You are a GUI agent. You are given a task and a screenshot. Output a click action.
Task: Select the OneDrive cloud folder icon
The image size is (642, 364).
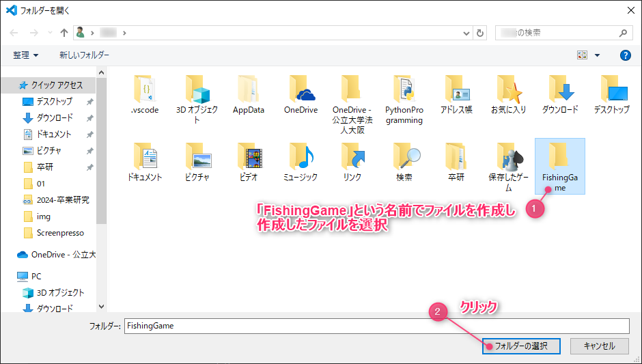[x=301, y=89]
